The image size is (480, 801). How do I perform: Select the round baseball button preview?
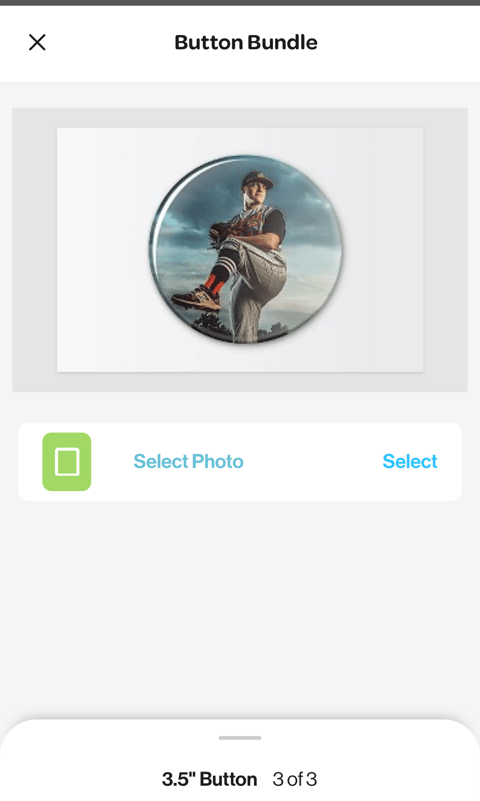pos(246,249)
